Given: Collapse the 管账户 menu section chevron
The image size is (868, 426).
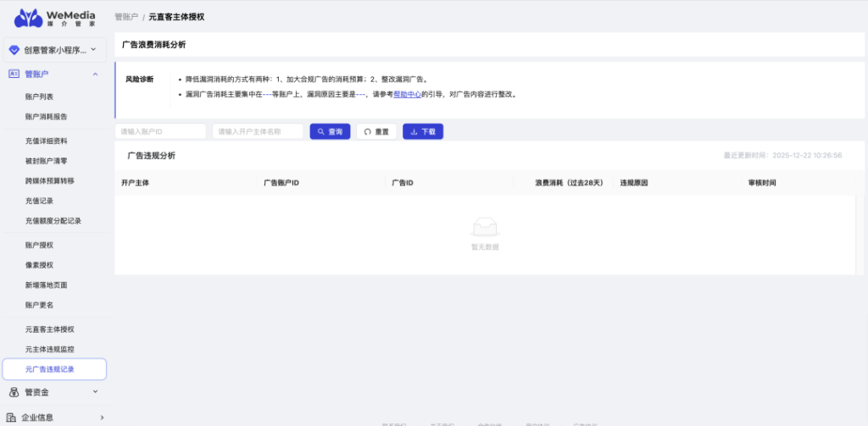Looking at the screenshot, I should coord(95,75).
